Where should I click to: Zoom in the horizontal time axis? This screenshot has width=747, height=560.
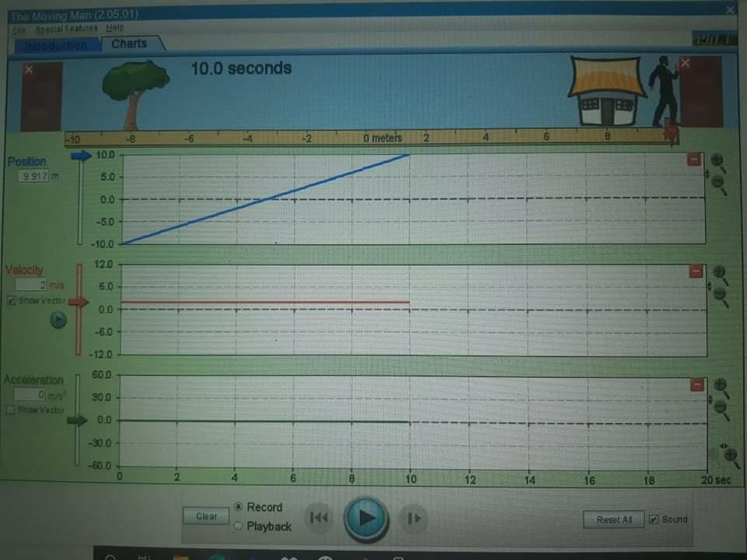[x=731, y=457]
